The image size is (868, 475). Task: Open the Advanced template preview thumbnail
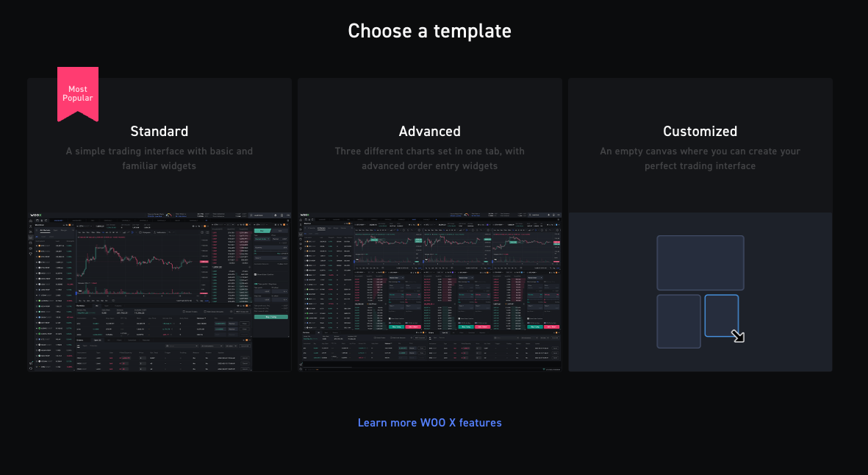tap(429, 292)
